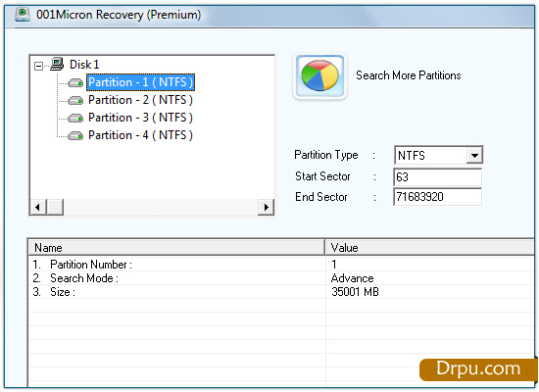Image resolution: width=539 pixels, height=392 pixels.
Task: Collapse the Disk 1 tree node
Action: [x=38, y=66]
